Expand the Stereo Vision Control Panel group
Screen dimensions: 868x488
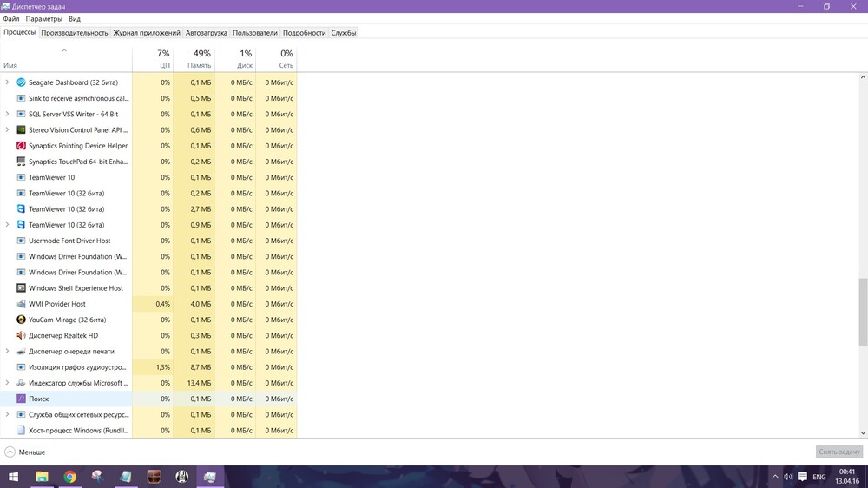pyautogui.click(x=7, y=130)
